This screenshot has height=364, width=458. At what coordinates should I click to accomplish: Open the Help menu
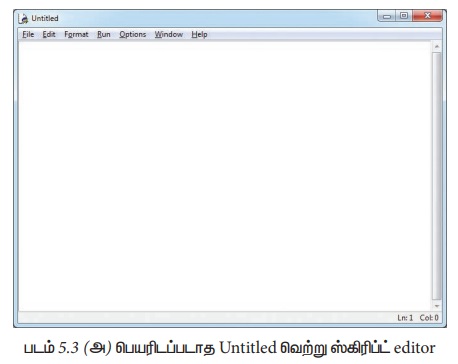pos(199,34)
